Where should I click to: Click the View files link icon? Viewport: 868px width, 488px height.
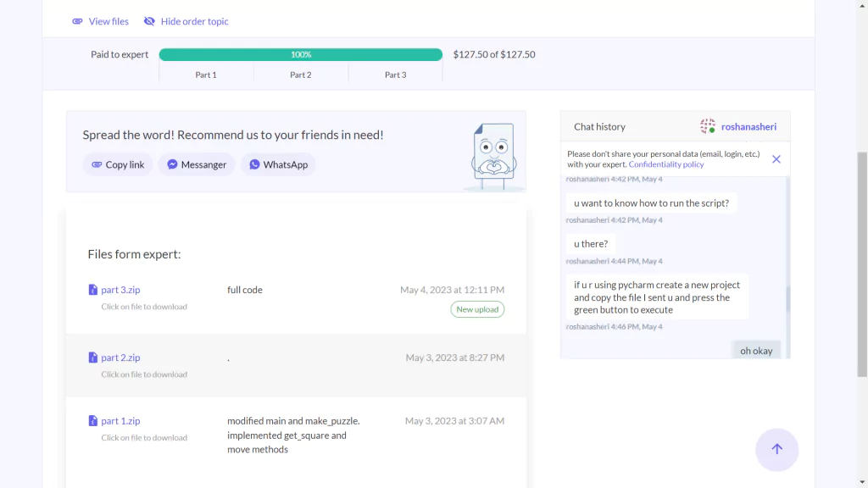[77, 21]
